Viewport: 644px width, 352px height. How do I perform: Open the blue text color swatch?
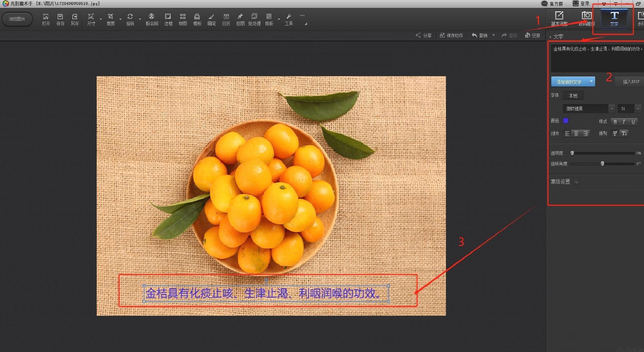tap(566, 121)
